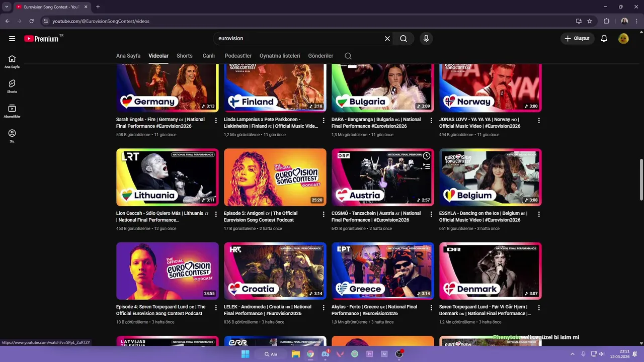
Task: Add Austria video to queue
Action: pyautogui.click(x=427, y=166)
